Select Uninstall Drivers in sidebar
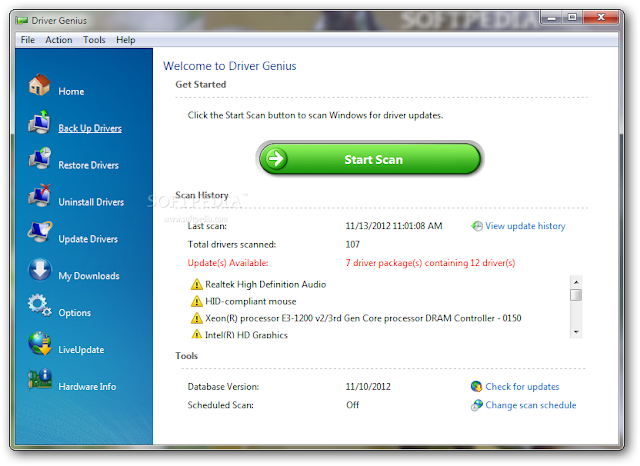The image size is (640, 466). (x=91, y=202)
